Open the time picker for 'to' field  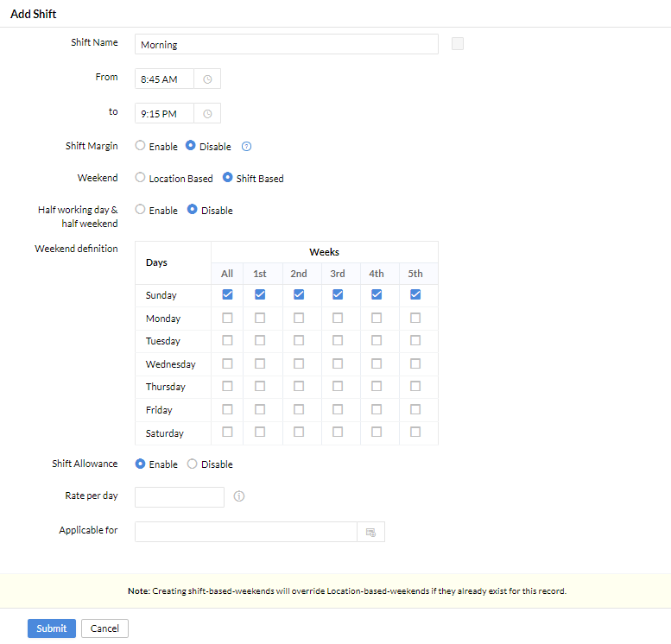point(207,114)
